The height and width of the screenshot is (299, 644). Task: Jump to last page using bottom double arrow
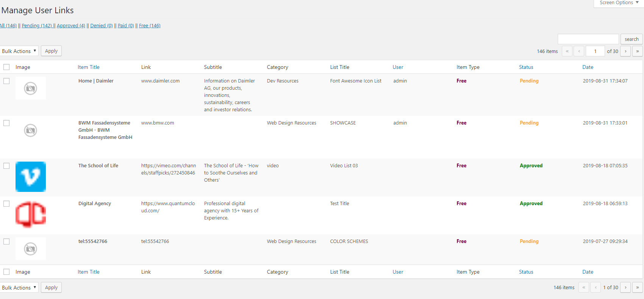[x=637, y=288]
